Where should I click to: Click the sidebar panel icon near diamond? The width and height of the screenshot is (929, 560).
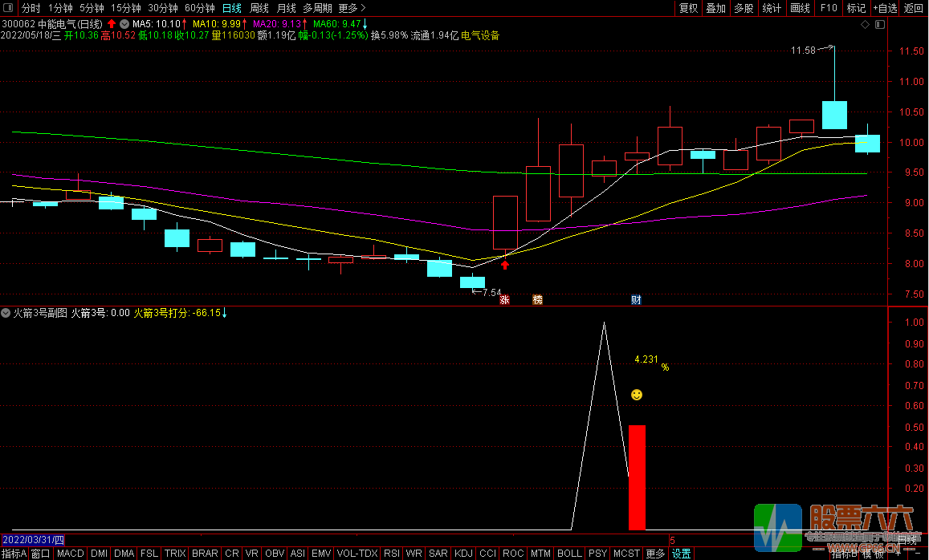881,25
